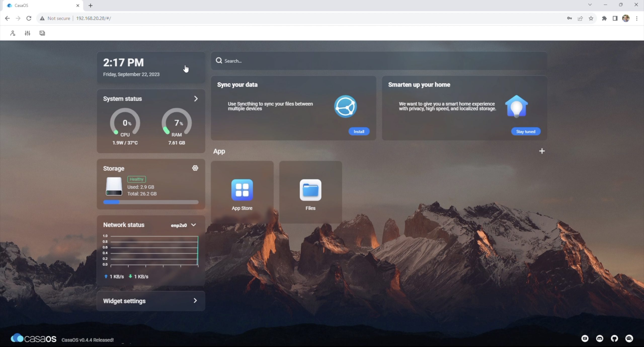Open a new browser tab
This screenshot has width=644, height=347.
point(91,5)
